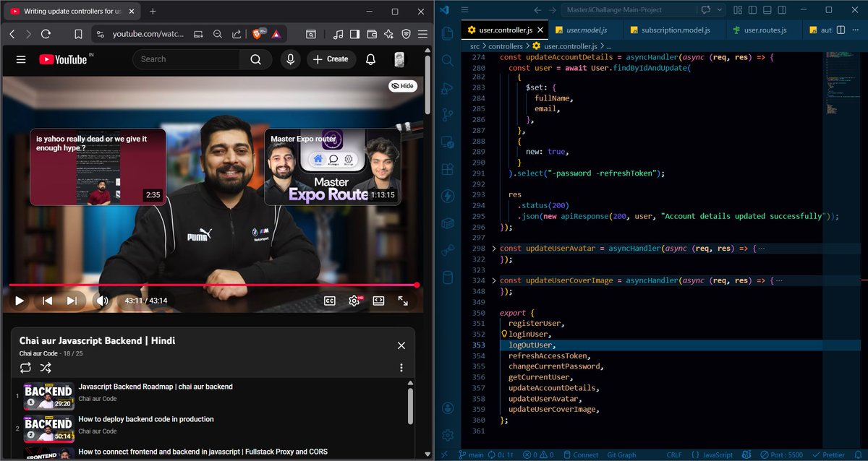Click the playlist panel scrollbar
The image size is (868, 461).
pyautogui.click(x=410, y=405)
